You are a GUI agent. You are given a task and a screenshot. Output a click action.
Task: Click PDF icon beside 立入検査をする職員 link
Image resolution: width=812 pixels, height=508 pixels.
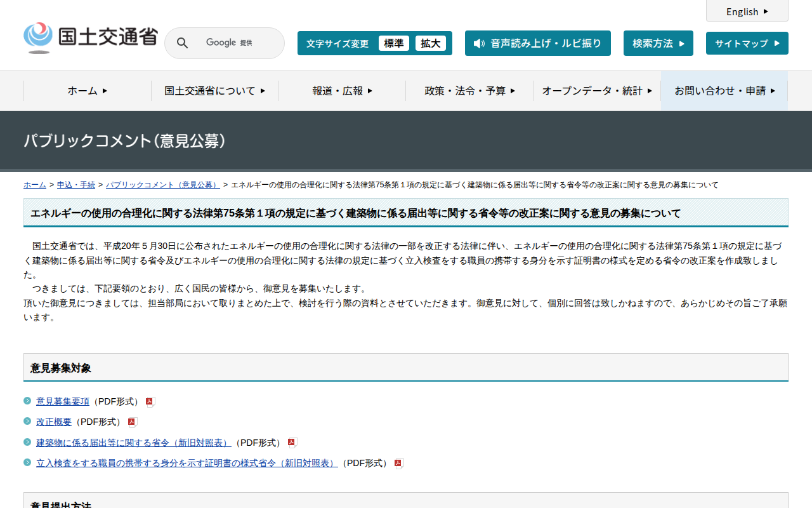[398, 464]
